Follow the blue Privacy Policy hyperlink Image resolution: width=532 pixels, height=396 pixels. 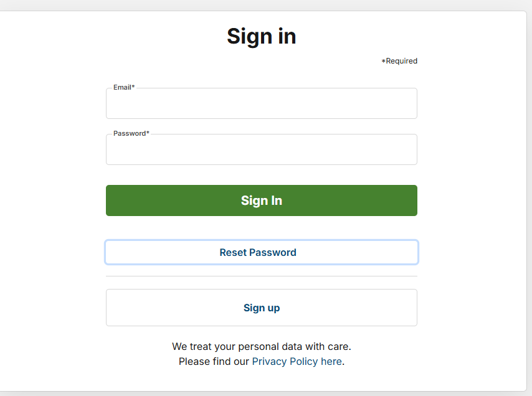pos(297,361)
